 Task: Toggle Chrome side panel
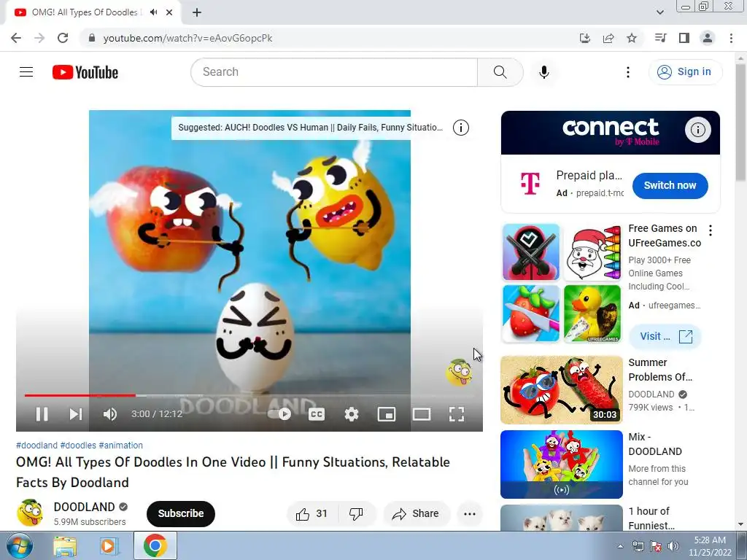click(x=684, y=38)
